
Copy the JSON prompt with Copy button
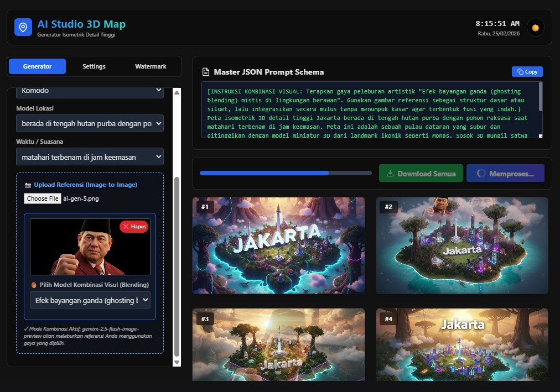click(x=527, y=72)
